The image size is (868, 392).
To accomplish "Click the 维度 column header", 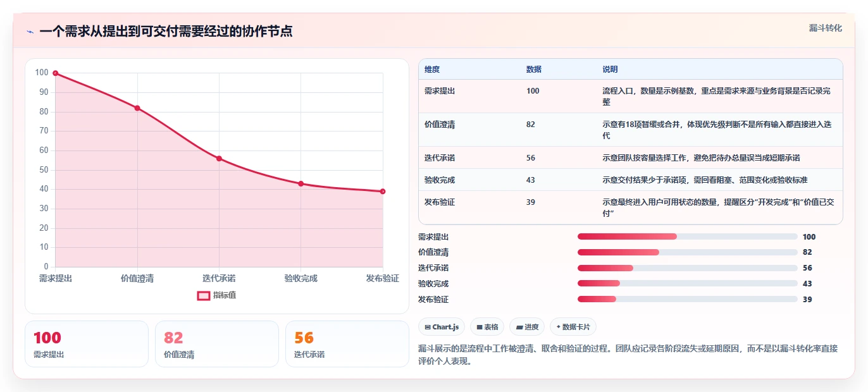I will click(432, 70).
